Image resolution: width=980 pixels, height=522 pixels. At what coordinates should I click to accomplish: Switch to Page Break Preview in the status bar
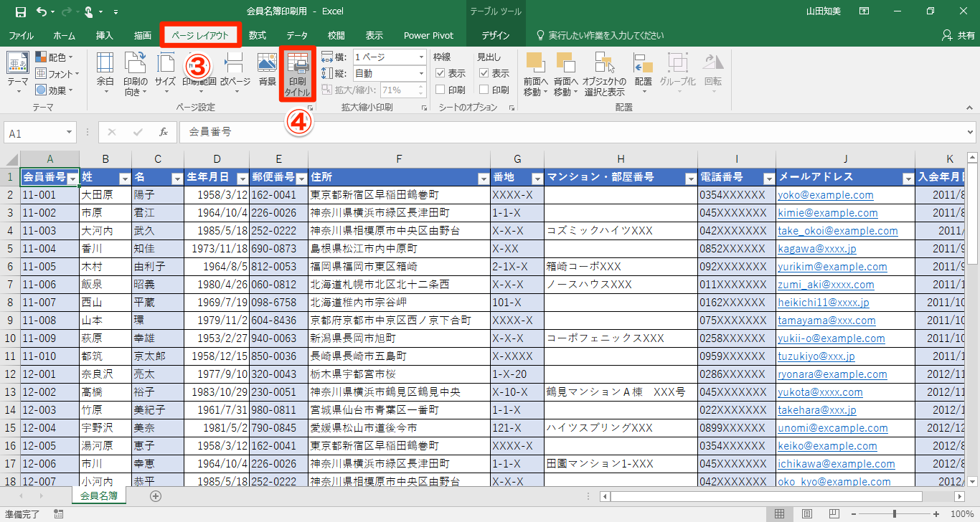[834, 514]
